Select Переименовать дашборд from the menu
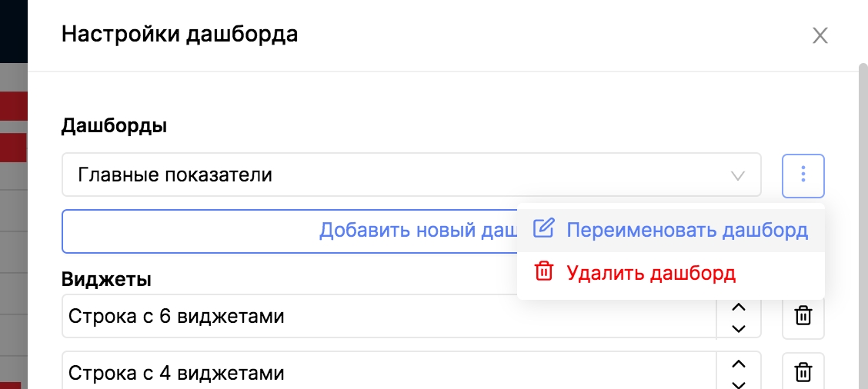The image size is (868, 389). point(686,230)
